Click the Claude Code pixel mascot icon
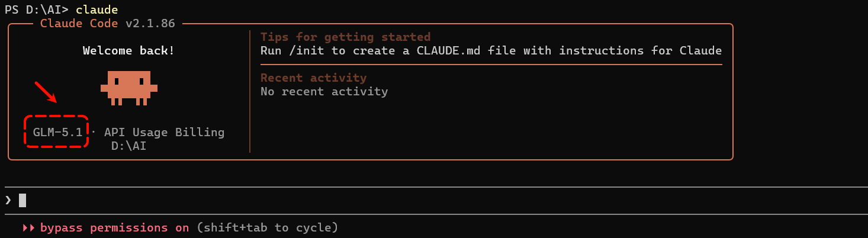The width and height of the screenshot is (868, 238). pos(128,88)
